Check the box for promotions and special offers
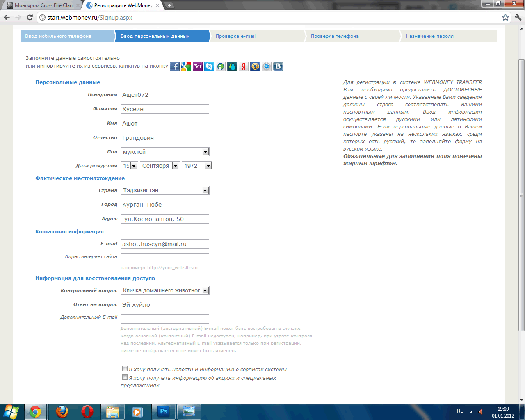Image resolution: width=525 pixels, height=420 pixels. (x=125, y=377)
